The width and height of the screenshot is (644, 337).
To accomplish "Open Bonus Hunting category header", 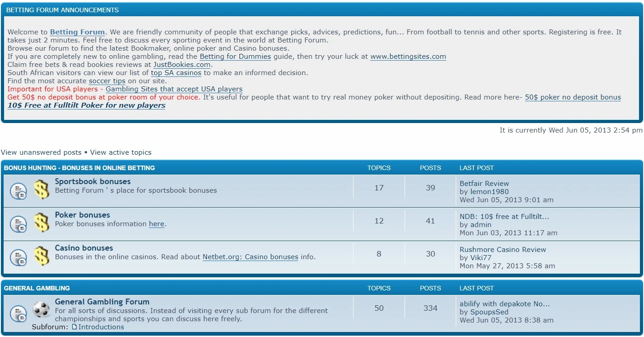I will click(x=80, y=168).
